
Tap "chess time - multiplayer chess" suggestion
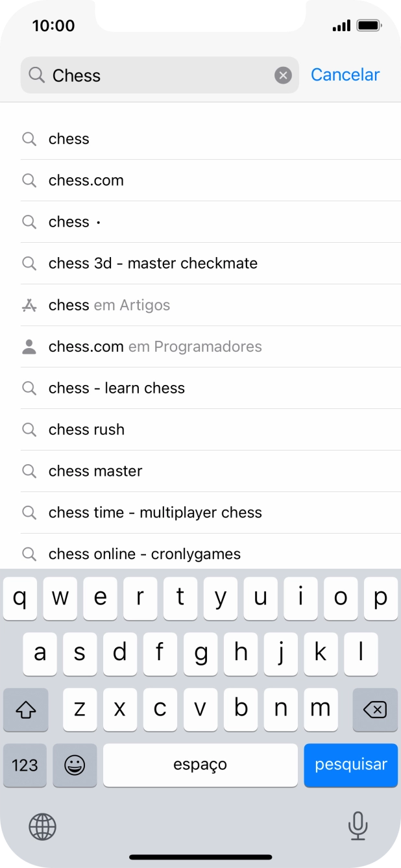pos(155,513)
